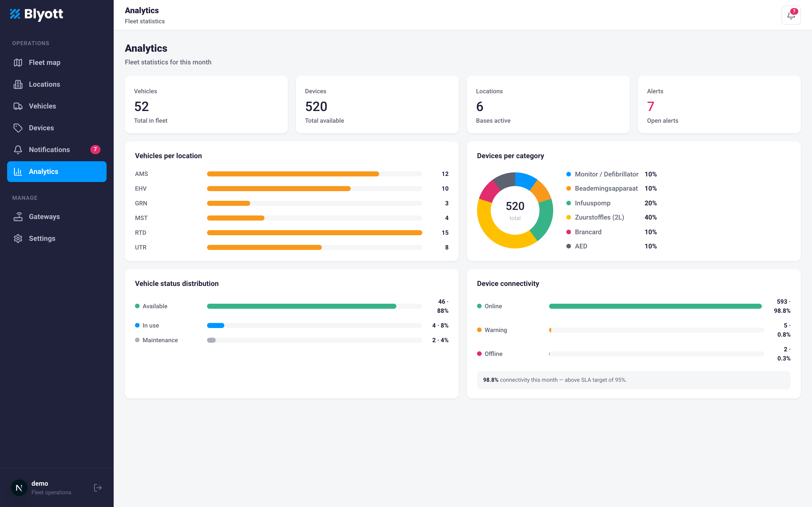Click the demo user avatar
The height and width of the screenshot is (507, 812).
click(19, 487)
